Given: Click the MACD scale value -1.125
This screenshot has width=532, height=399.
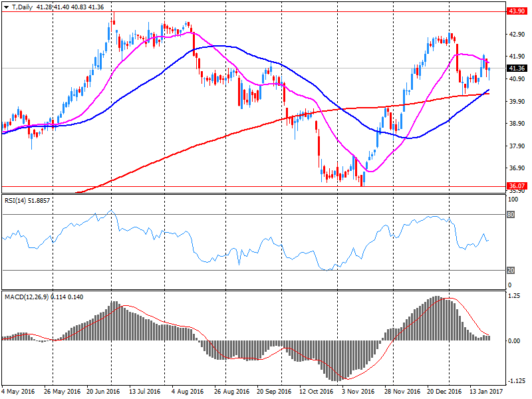Looking at the screenshot, I should [515, 381].
